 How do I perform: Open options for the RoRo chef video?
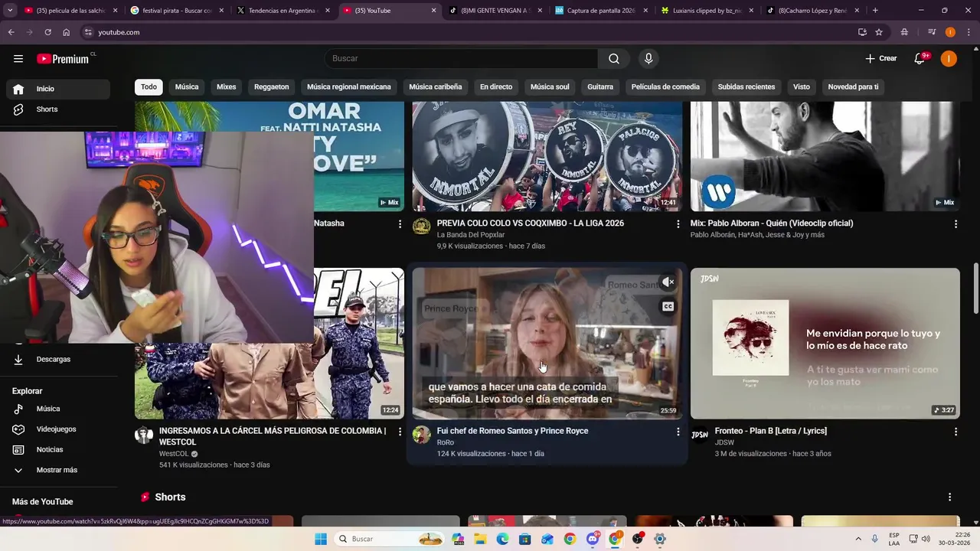point(678,432)
